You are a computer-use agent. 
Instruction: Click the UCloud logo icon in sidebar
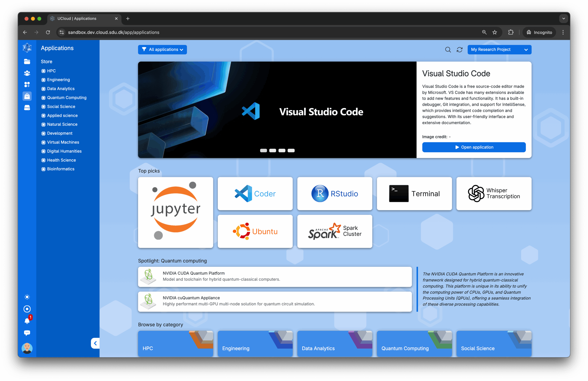(x=27, y=48)
